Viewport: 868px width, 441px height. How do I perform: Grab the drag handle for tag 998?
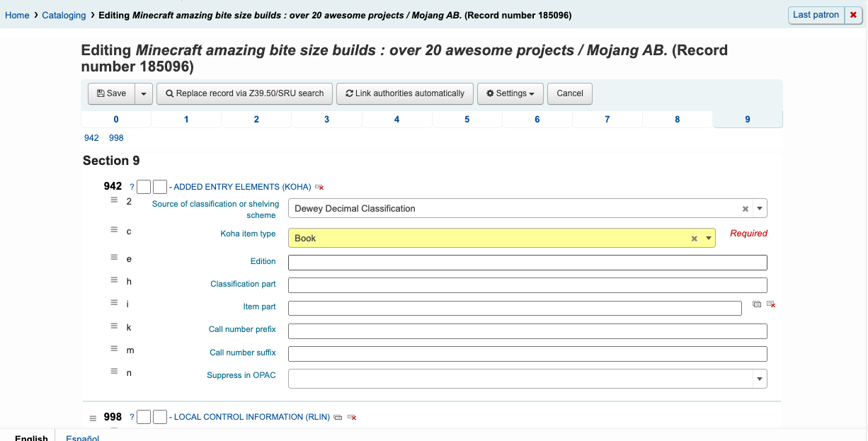[92, 418]
